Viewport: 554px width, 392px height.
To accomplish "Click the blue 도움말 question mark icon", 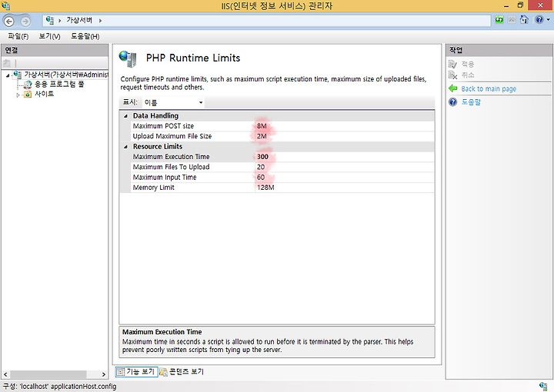I will coord(453,102).
